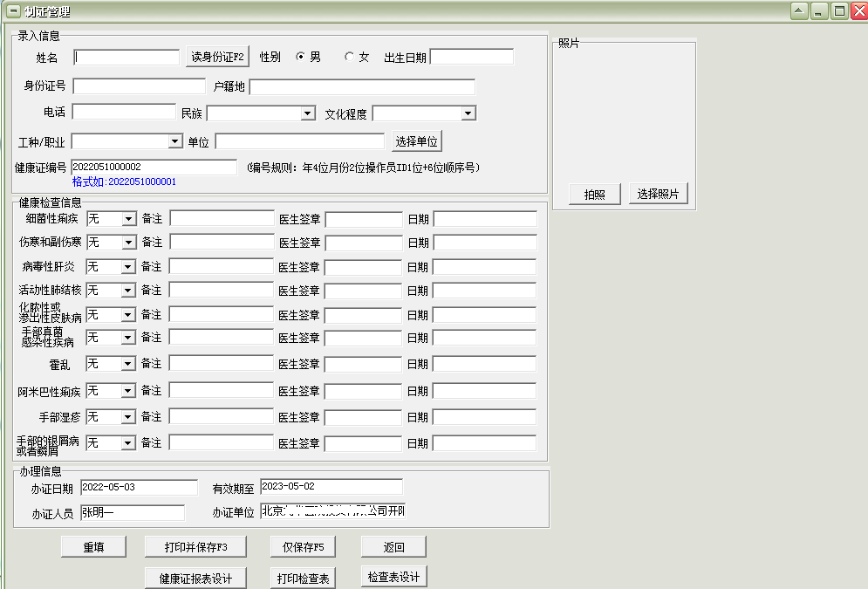
Task: Click the roll-up arrow icon in title bar
Action: click(798, 10)
